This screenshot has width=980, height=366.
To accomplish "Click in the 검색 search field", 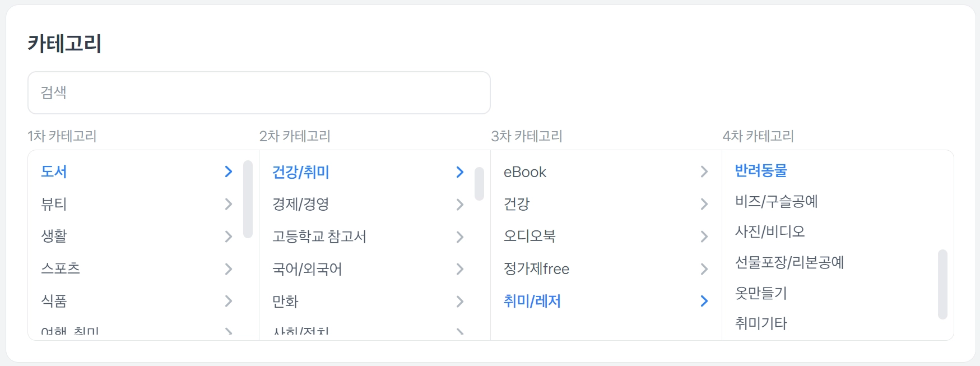I will [x=259, y=92].
